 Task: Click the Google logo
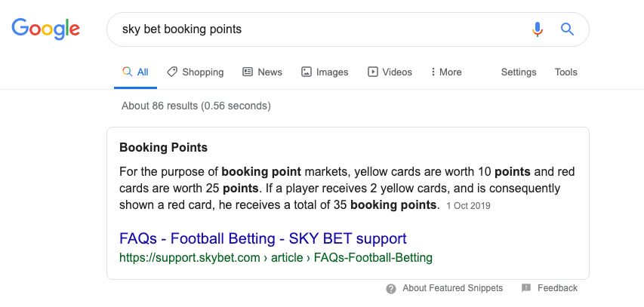tap(45, 29)
